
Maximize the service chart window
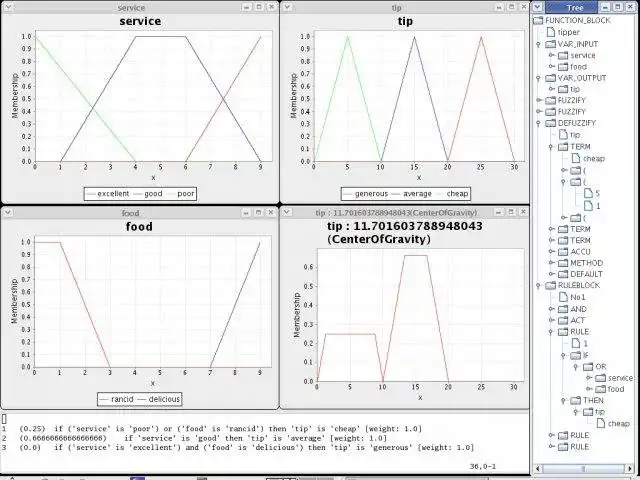259,7
